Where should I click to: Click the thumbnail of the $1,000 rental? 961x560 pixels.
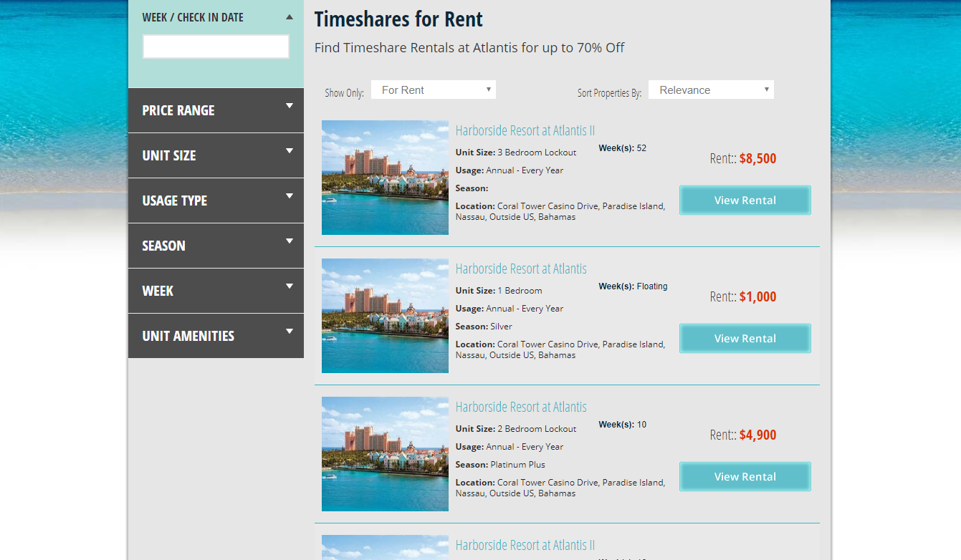[x=385, y=316]
